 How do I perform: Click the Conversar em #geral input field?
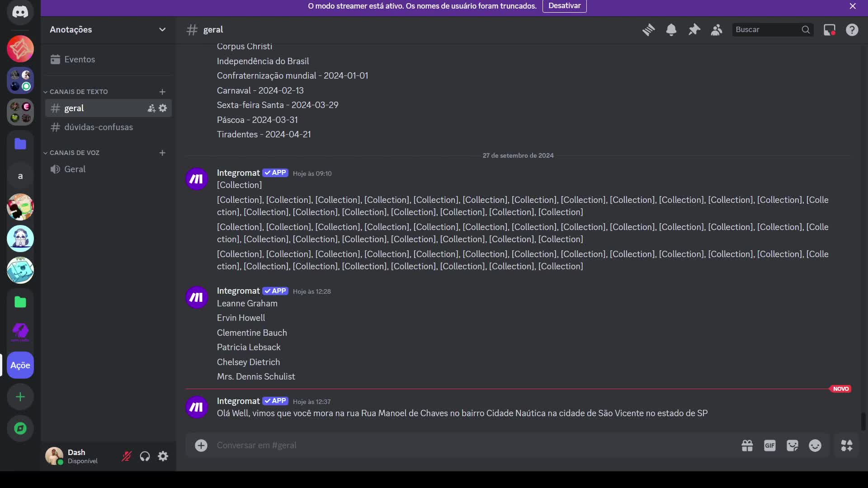407,445
